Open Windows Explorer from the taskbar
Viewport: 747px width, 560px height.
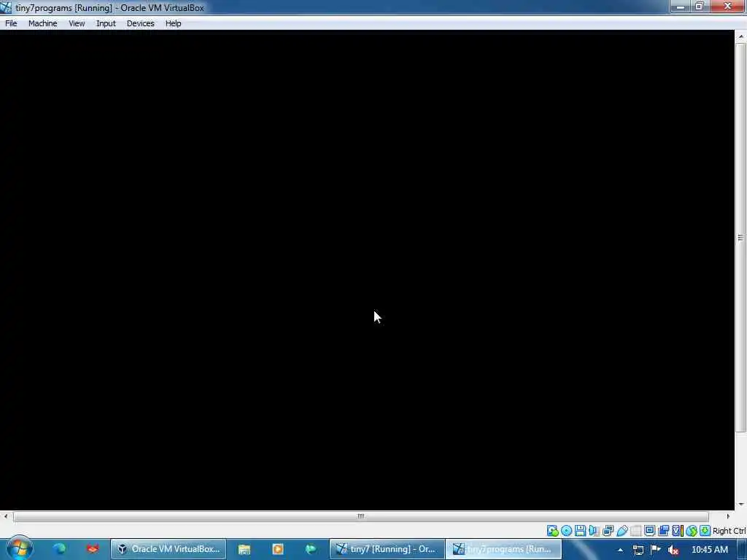pos(244,549)
